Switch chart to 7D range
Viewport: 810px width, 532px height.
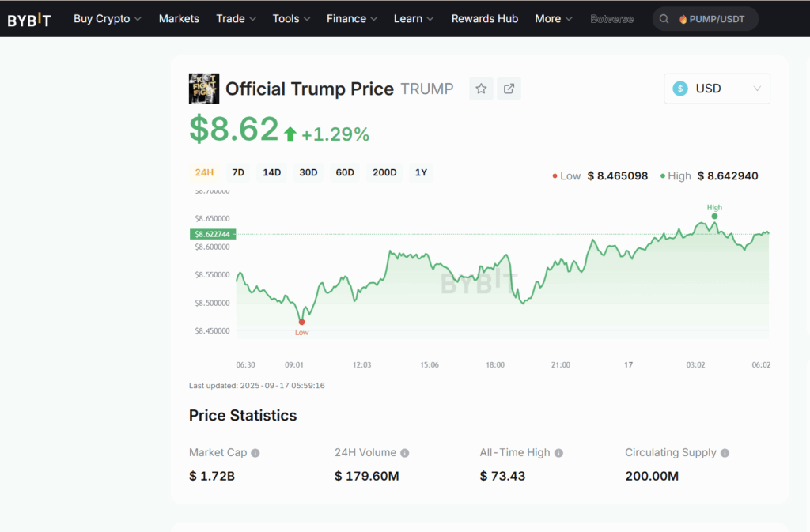click(237, 172)
